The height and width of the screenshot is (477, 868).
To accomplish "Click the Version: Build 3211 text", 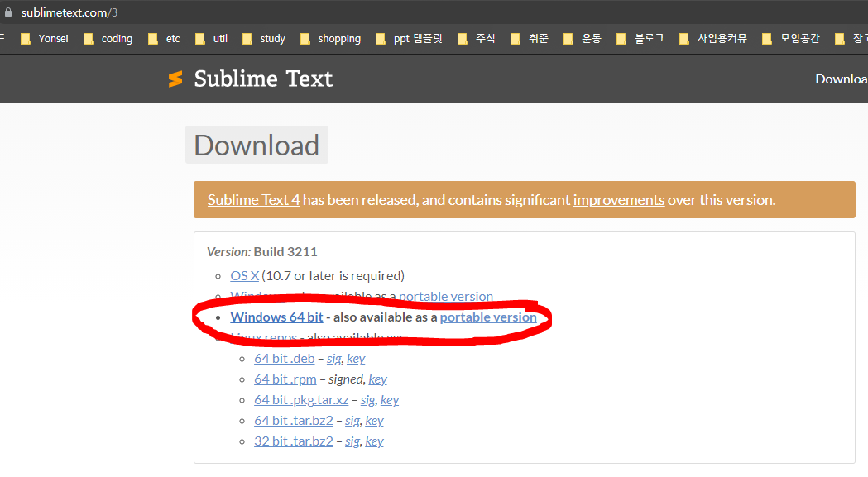I will click(x=261, y=252).
